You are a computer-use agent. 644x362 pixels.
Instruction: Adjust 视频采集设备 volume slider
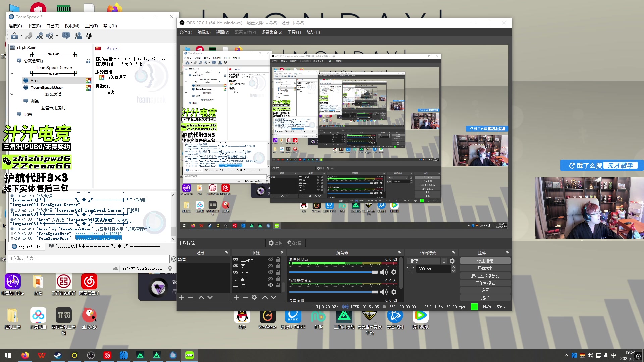point(333,292)
